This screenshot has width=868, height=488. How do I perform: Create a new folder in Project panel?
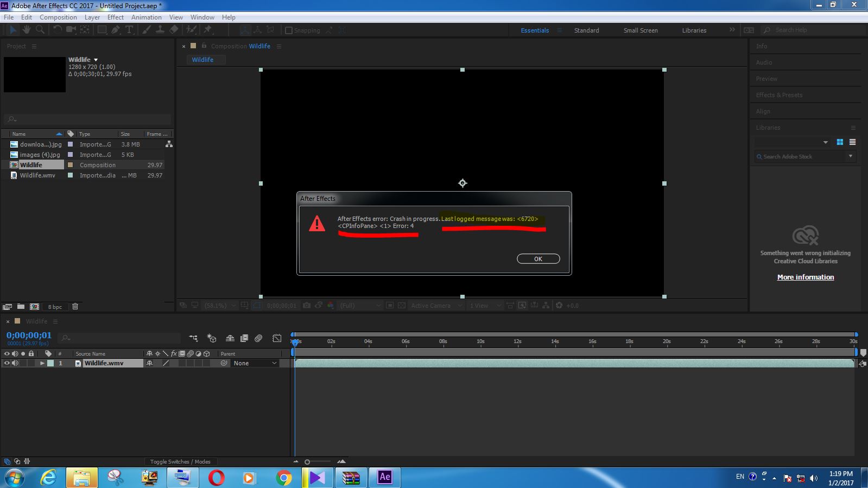pos(21,307)
